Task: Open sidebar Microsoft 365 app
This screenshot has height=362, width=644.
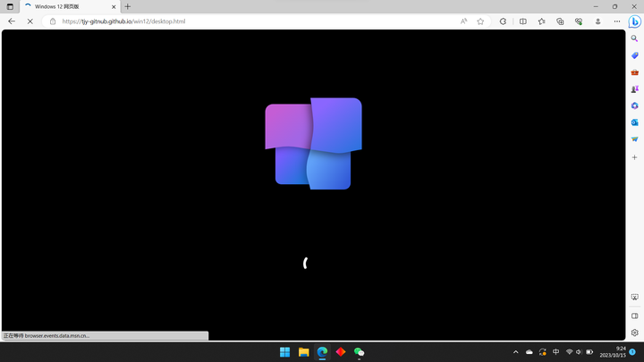Action: point(634,105)
